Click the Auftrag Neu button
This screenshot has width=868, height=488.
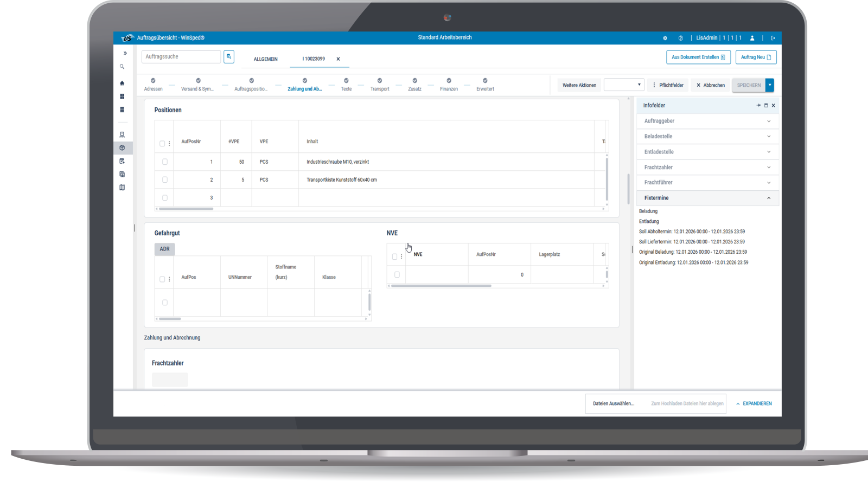point(756,57)
